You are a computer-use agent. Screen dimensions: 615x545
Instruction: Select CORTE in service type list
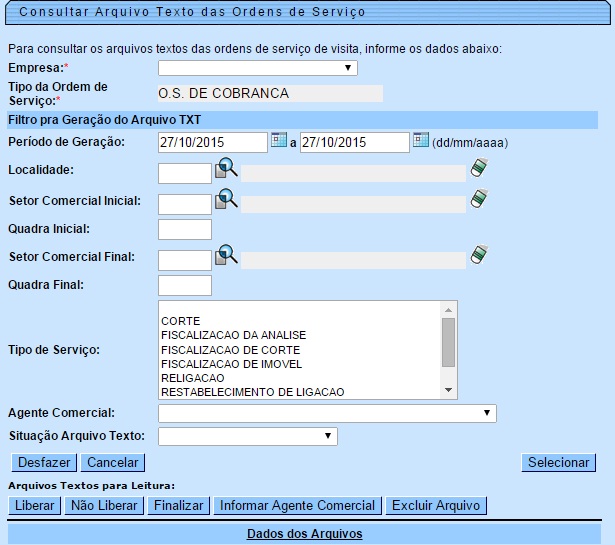pos(181,320)
